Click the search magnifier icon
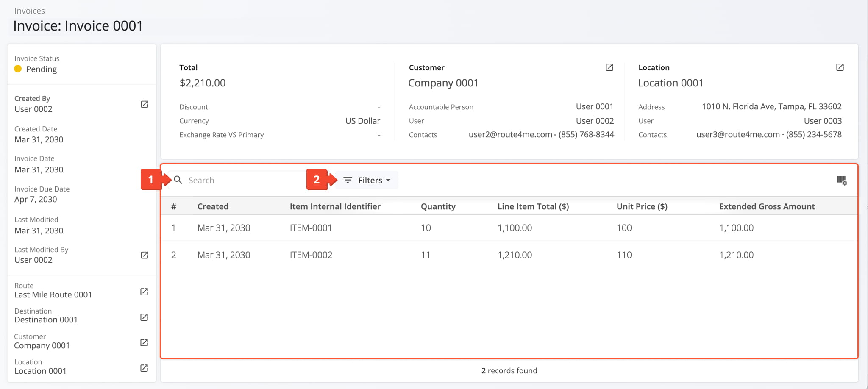 click(x=178, y=180)
